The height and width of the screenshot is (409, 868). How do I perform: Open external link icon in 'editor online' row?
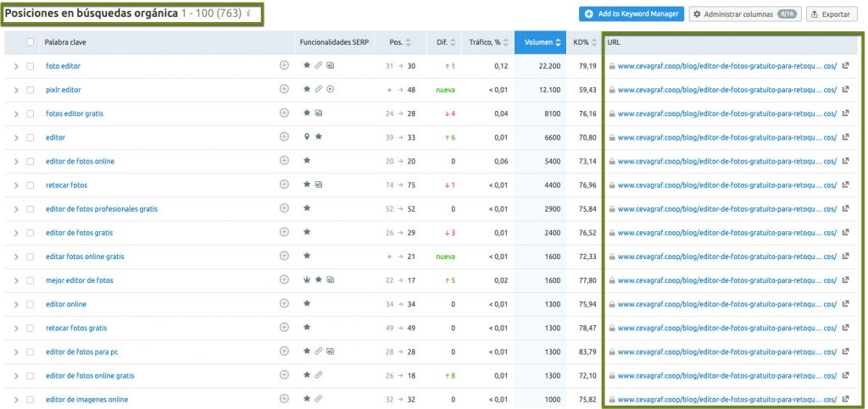pyautogui.click(x=845, y=304)
